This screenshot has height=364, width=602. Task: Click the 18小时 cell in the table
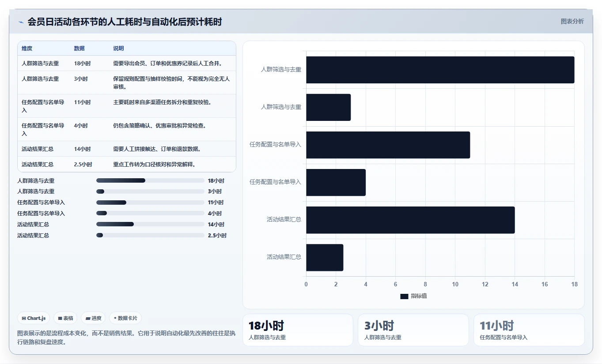tap(82, 64)
